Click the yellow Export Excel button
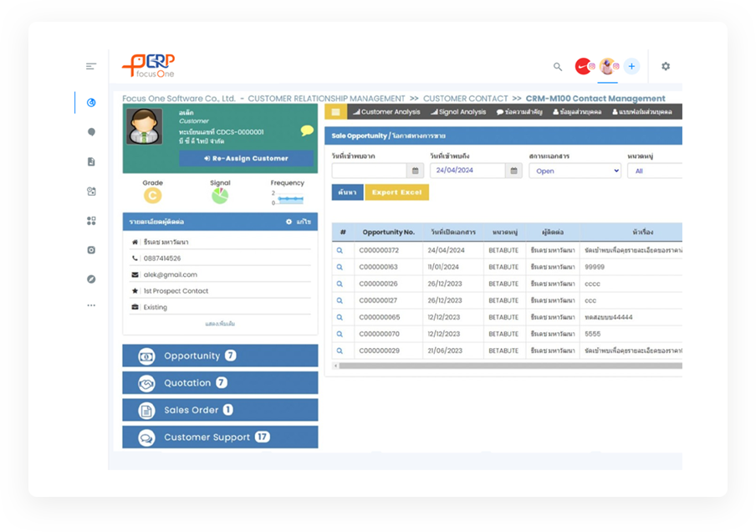 (x=396, y=192)
